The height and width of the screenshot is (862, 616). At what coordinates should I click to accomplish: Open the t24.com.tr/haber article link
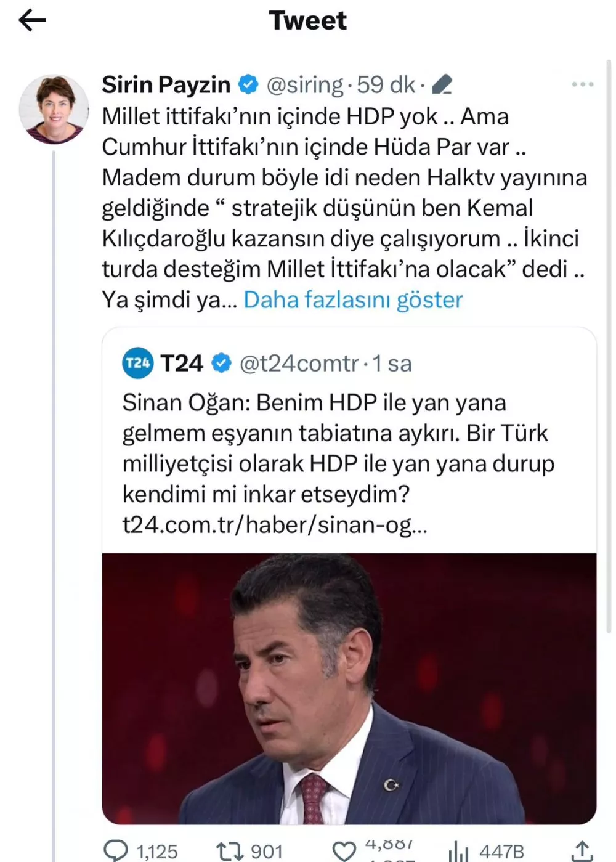(x=275, y=525)
